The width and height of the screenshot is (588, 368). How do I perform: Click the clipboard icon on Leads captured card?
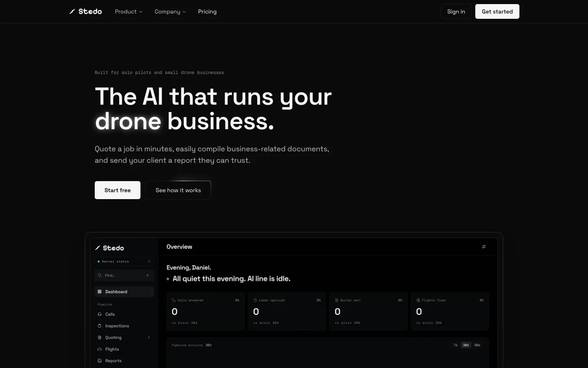click(255, 300)
